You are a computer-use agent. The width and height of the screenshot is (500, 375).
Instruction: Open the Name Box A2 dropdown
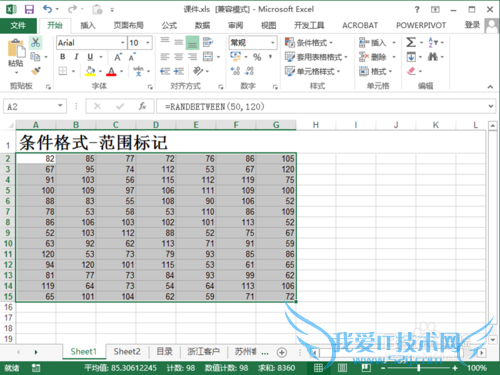[x=60, y=106]
